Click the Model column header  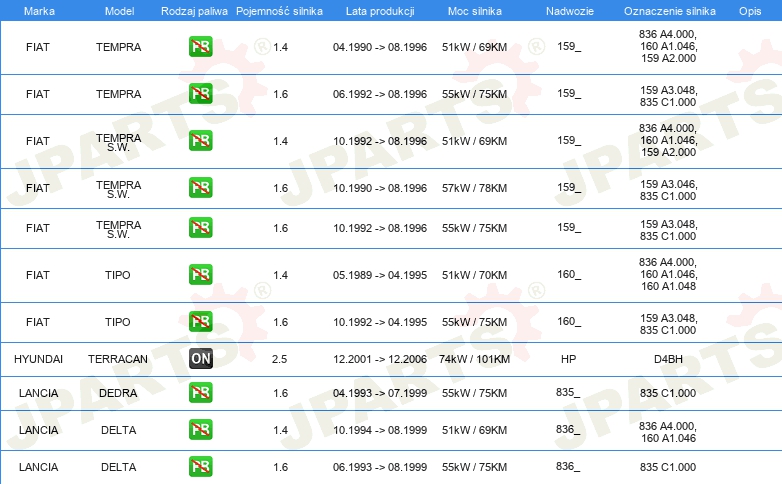pos(119,11)
